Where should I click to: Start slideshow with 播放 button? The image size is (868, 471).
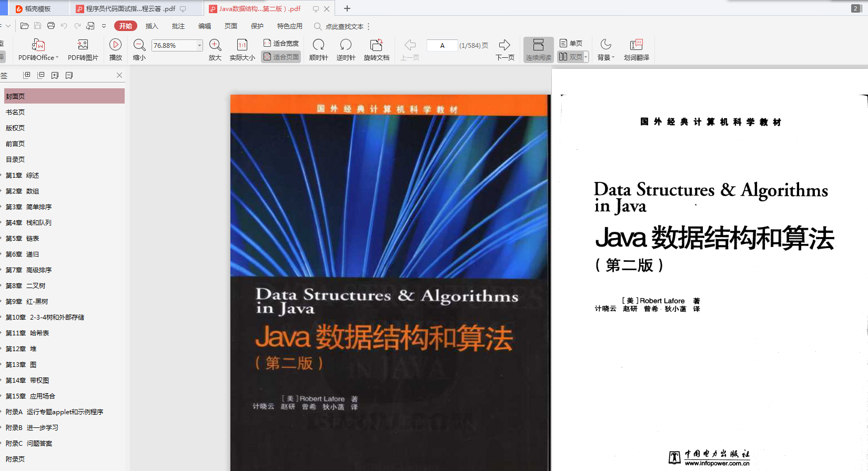(x=116, y=50)
